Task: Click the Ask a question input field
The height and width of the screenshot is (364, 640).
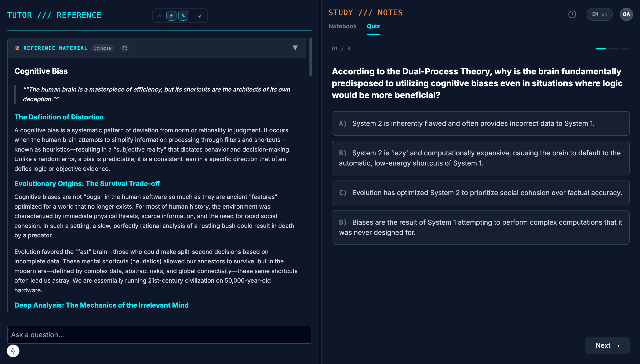Action: pyautogui.click(x=160, y=335)
